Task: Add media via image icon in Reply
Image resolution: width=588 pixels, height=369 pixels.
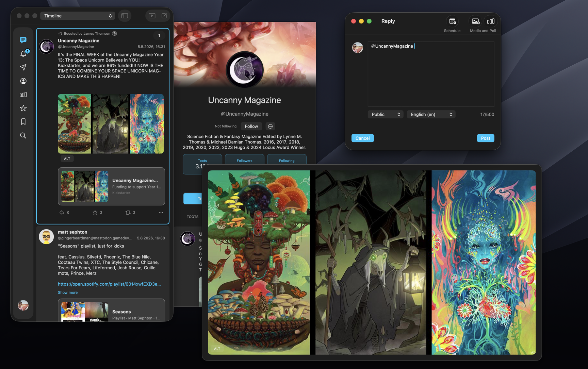Action: pos(476,21)
